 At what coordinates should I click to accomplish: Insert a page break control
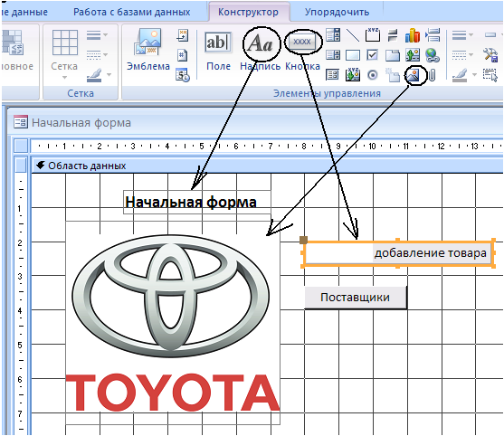click(433, 34)
